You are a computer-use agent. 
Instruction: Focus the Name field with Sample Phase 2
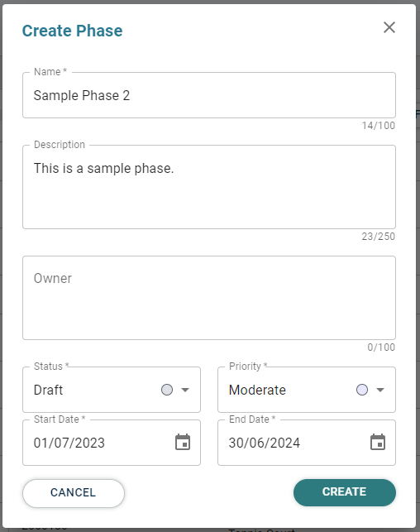tap(209, 95)
